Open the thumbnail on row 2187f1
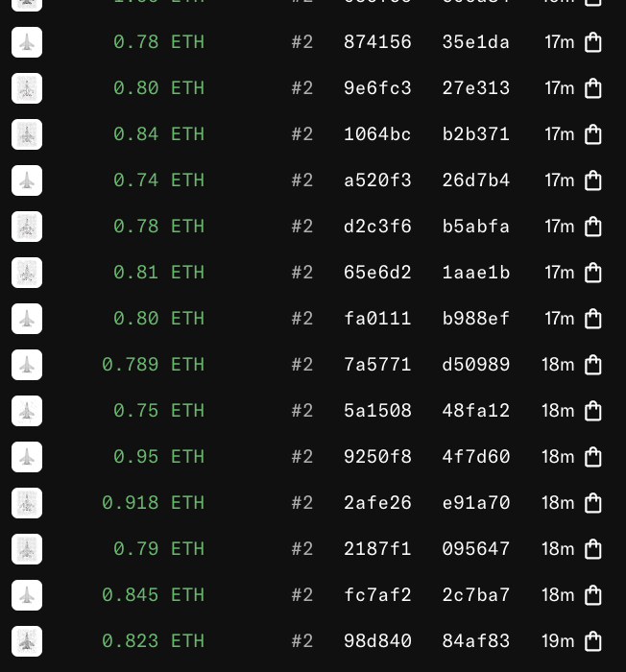626x672 pixels. (27, 549)
